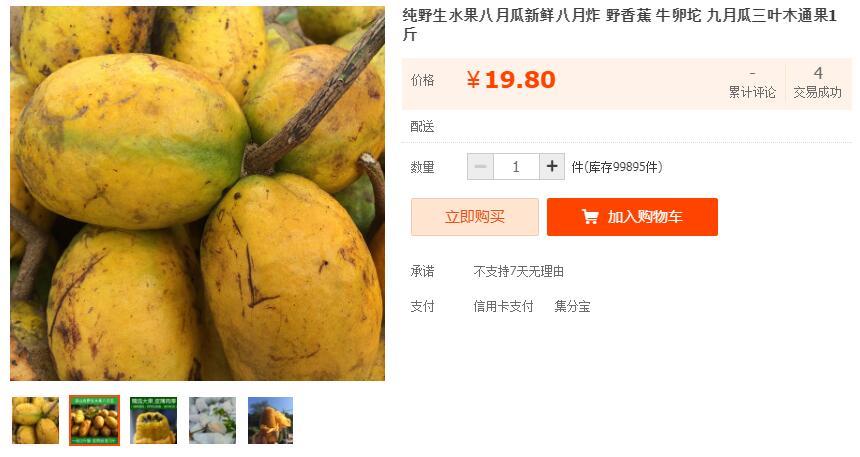Click the ¥19.80 price
This screenshot has height=457, width=860.
point(511,80)
